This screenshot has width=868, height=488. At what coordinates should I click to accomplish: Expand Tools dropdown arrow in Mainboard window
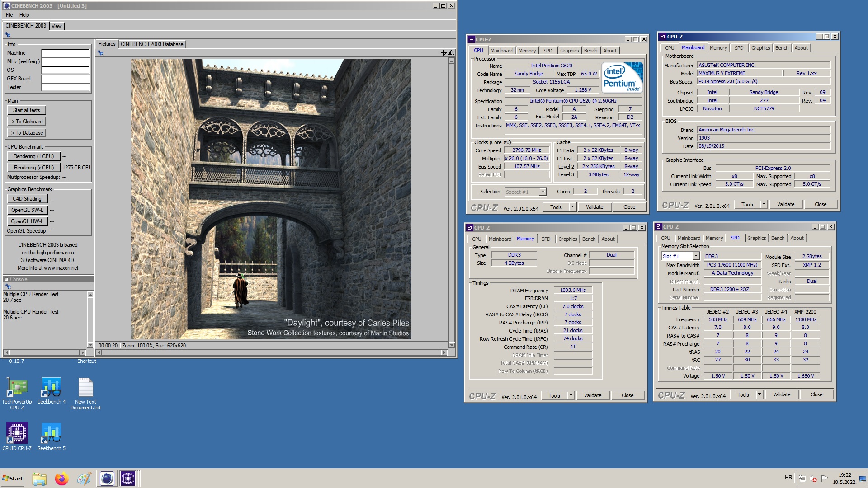[x=764, y=204]
